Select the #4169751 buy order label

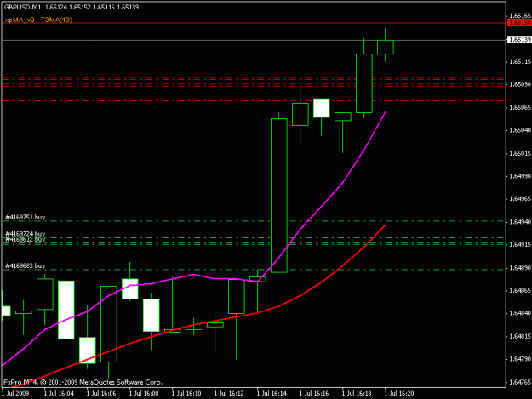pyautogui.click(x=25, y=217)
